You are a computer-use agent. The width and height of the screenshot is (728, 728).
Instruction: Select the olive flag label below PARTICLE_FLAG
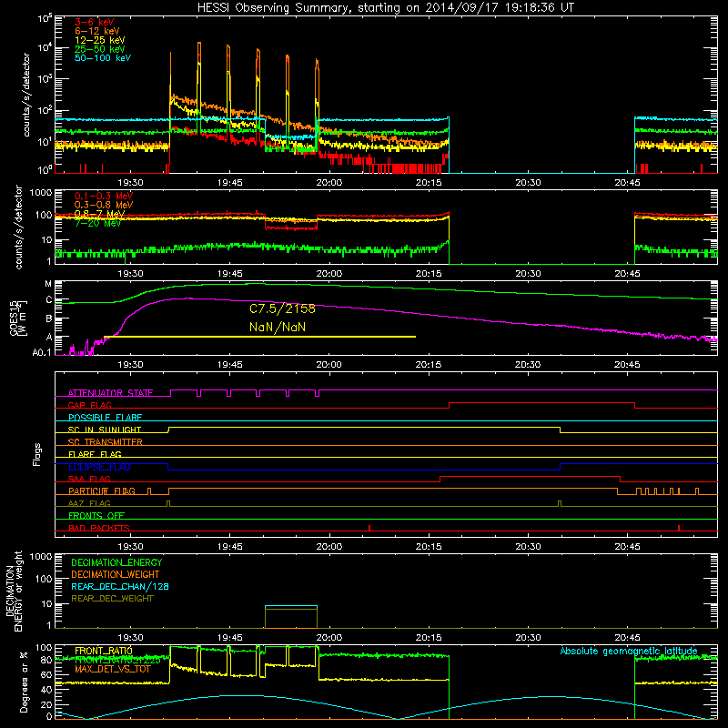[x=89, y=503]
